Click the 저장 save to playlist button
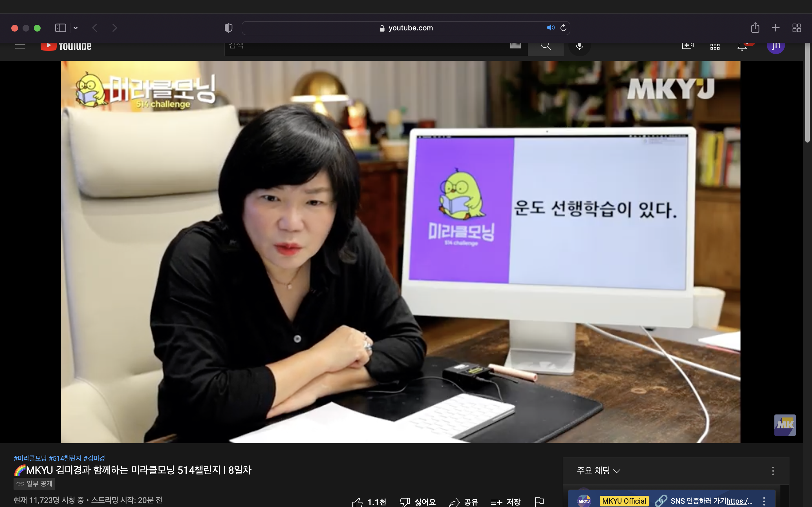Image resolution: width=812 pixels, height=507 pixels. (x=505, y=502)
